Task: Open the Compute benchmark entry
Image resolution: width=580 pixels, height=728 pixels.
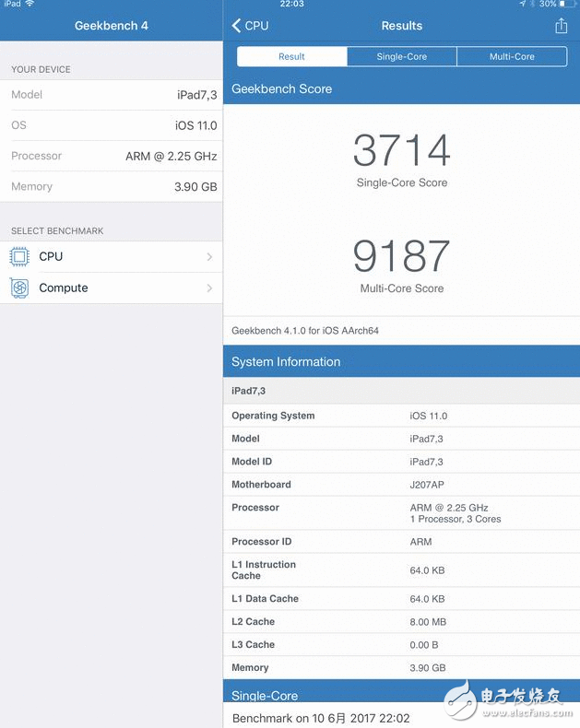Action: [111, 288]
